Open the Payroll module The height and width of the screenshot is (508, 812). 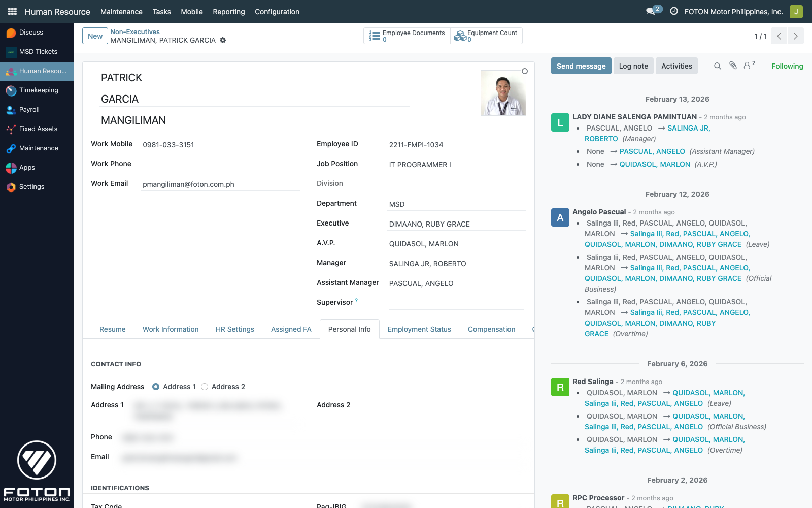29,110
